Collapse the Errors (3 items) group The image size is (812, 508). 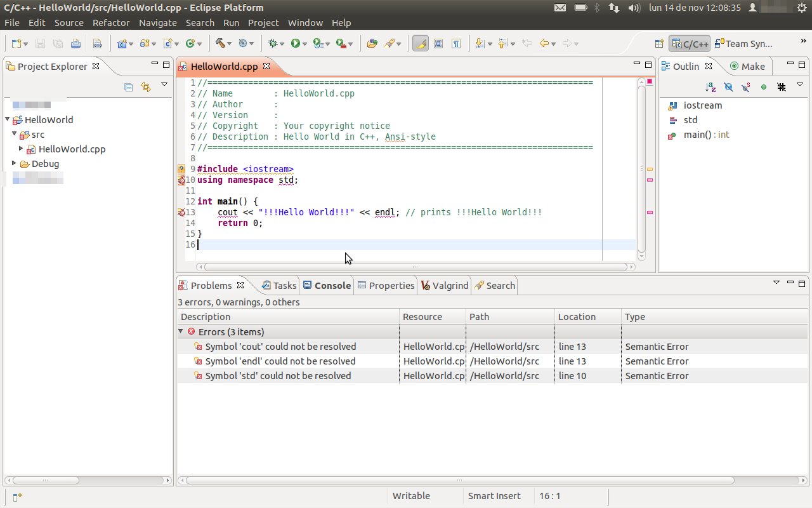[x=181, y=331]
